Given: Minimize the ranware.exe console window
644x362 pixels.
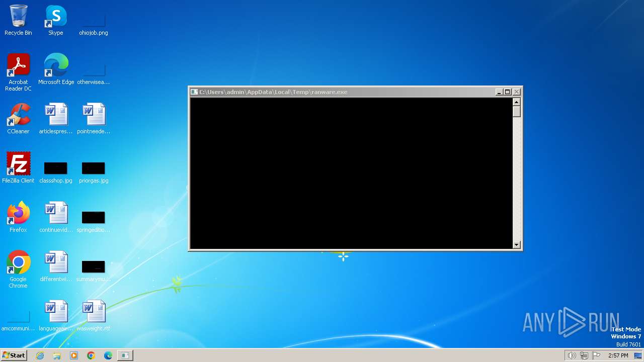Looking at the screenshot, I should click(499, 92).
